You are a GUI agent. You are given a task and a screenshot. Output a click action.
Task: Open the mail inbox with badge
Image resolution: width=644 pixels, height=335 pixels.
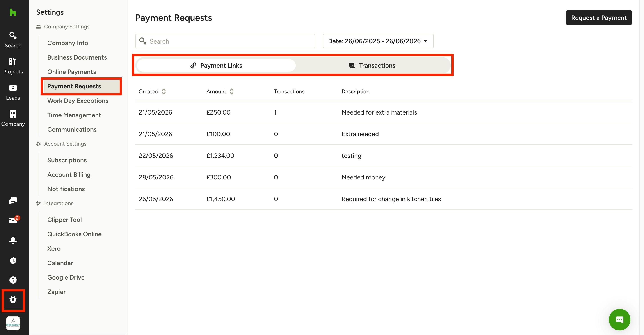(x=14, y=220)
